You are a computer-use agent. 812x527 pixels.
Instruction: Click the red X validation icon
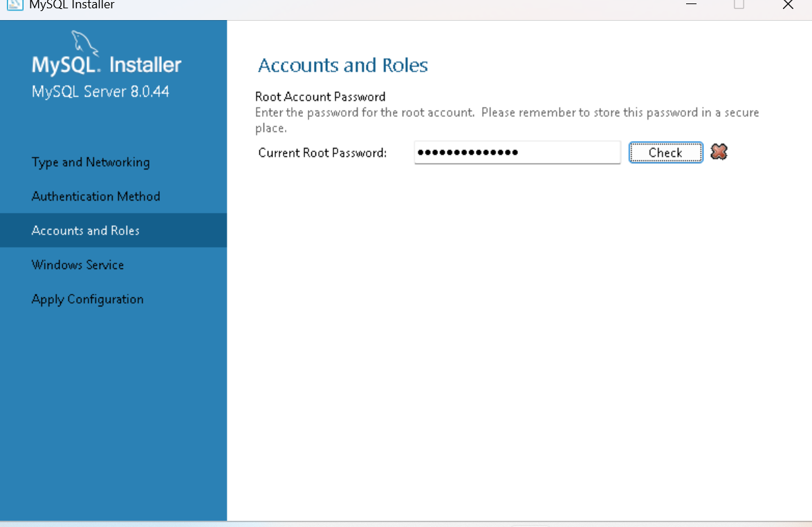[719, 151]
